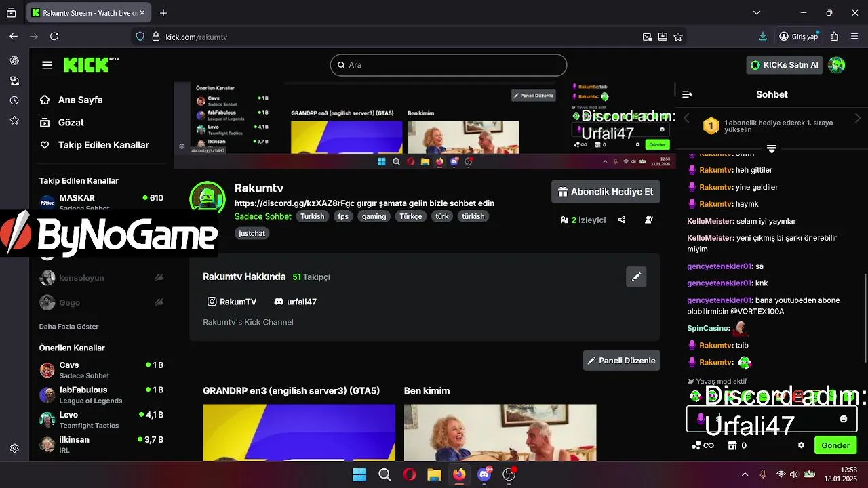Open synced tabs in Firefox sidebar
The image size is (868, 488).
click(x=14, y=81)
